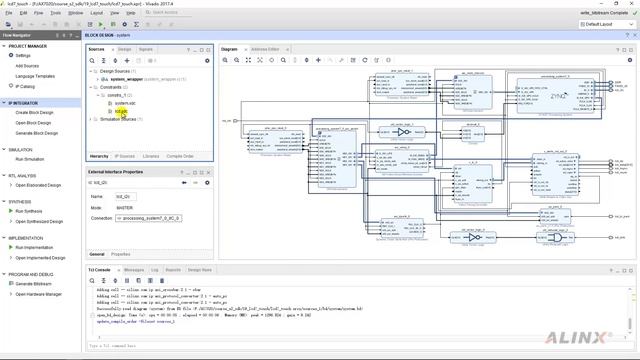Image resolution: width=640 pixels, height=360 pixels.
Task: Click the Copy icon in Tcl Console toolbar
Action: pos(139,281)
